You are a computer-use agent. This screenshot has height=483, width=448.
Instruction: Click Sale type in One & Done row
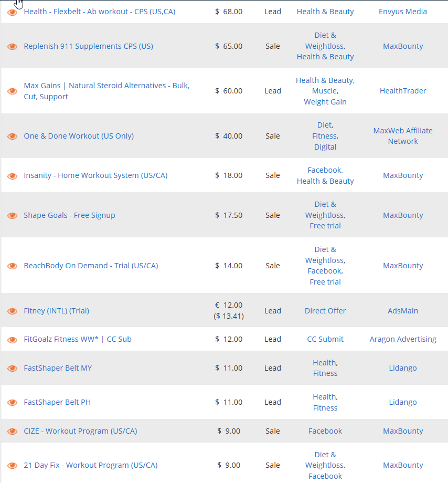coord(273,136)
